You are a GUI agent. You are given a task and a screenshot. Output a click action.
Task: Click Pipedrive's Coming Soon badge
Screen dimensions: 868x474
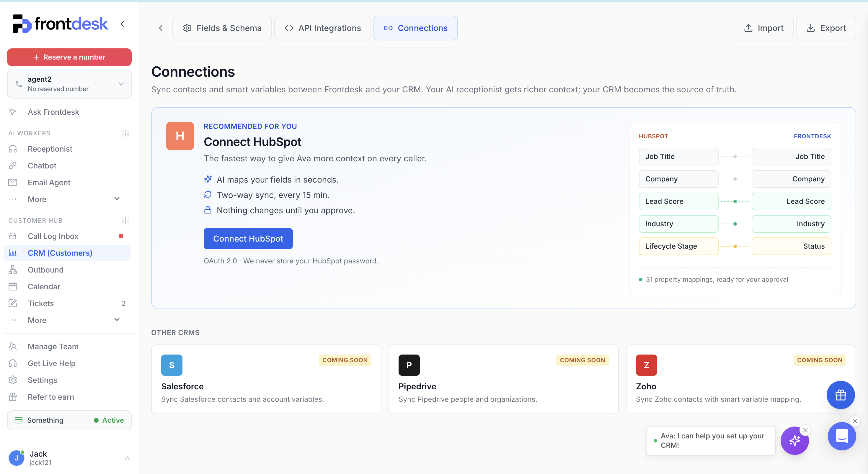coord(582,360)
